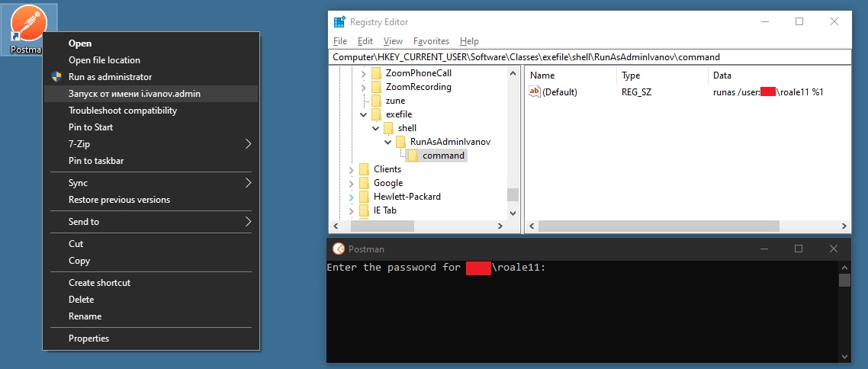Open the Favorites menu in Registry Editor
The height and width of the screenshot is (369, 868).
click(x=431, y=41)
